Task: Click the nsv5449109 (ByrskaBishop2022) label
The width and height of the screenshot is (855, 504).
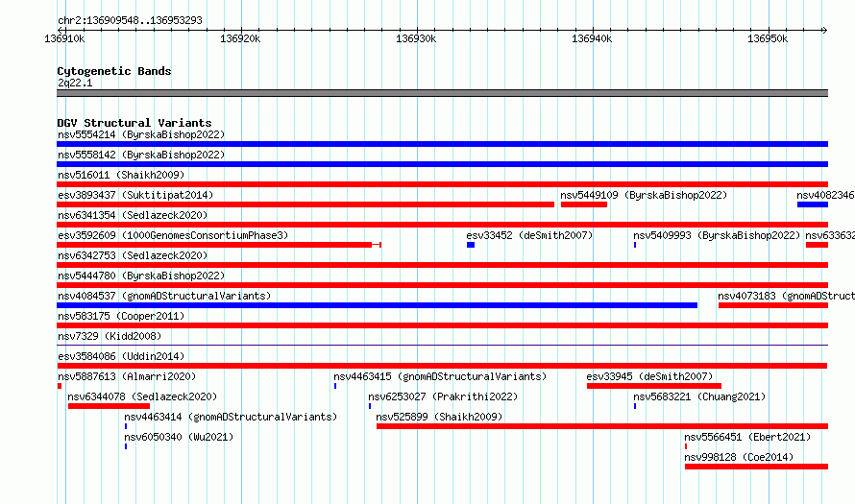Action: [x=644, y=195]
